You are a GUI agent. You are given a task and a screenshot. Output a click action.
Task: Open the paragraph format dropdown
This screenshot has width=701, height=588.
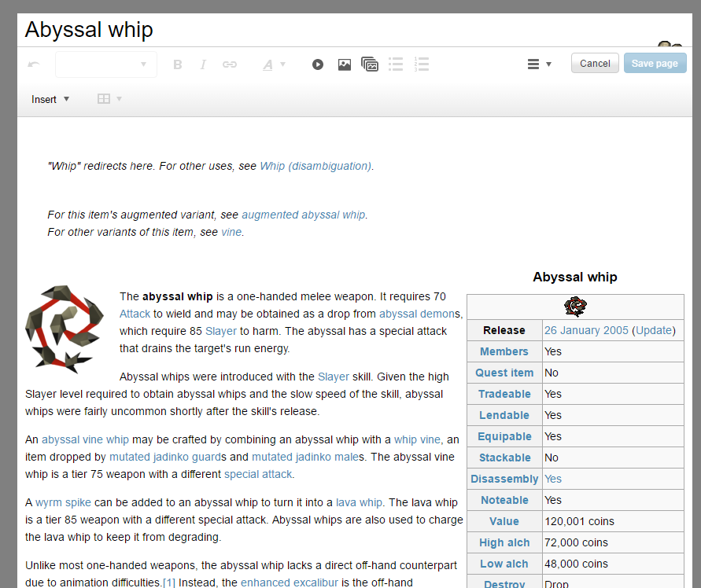coord(106,64)
